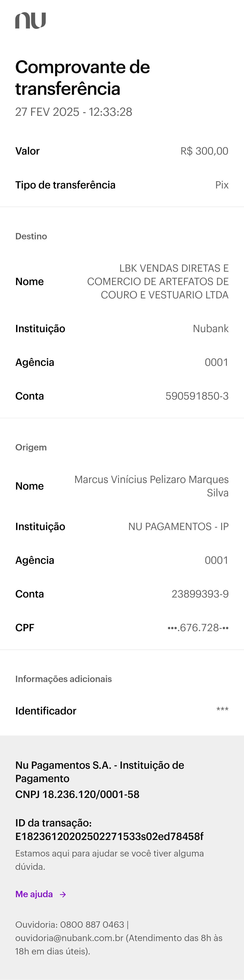Image resolution: width=244 pixels, height=980 pixels.
Task: Select the ouvidoria@nubank.com.br email address
Action: pos(69,938)
